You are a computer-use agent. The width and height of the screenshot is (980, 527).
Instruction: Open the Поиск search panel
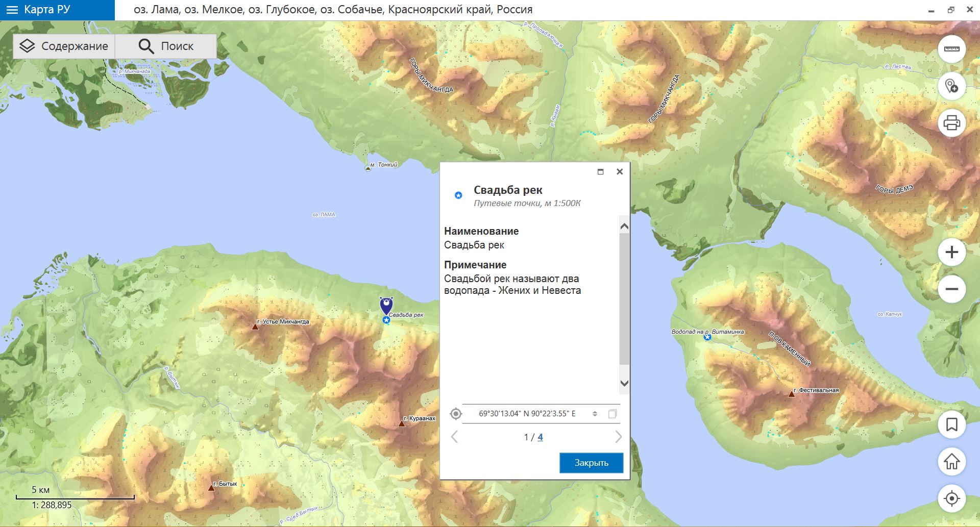166,46
